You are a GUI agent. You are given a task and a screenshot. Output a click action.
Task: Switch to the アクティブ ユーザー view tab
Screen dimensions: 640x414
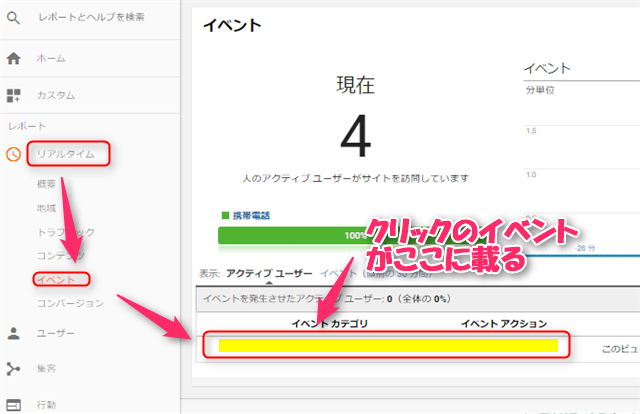(269, 273)
